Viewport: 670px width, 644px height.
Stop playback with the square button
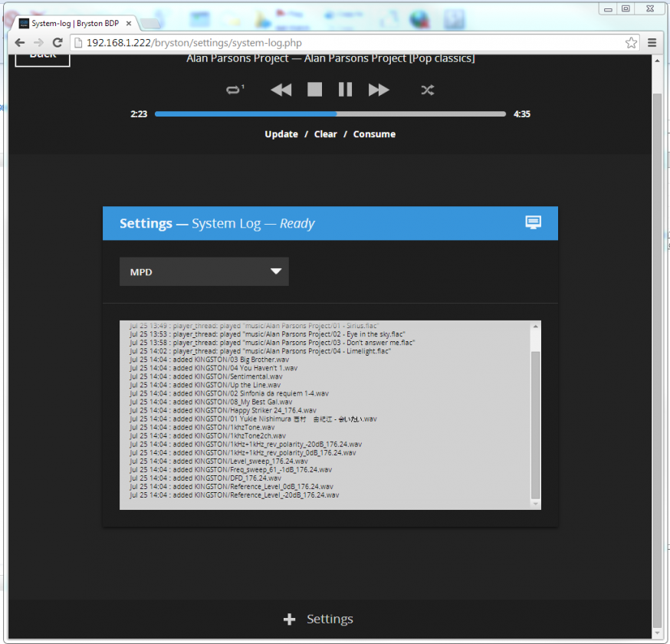[x=314, y=90]
